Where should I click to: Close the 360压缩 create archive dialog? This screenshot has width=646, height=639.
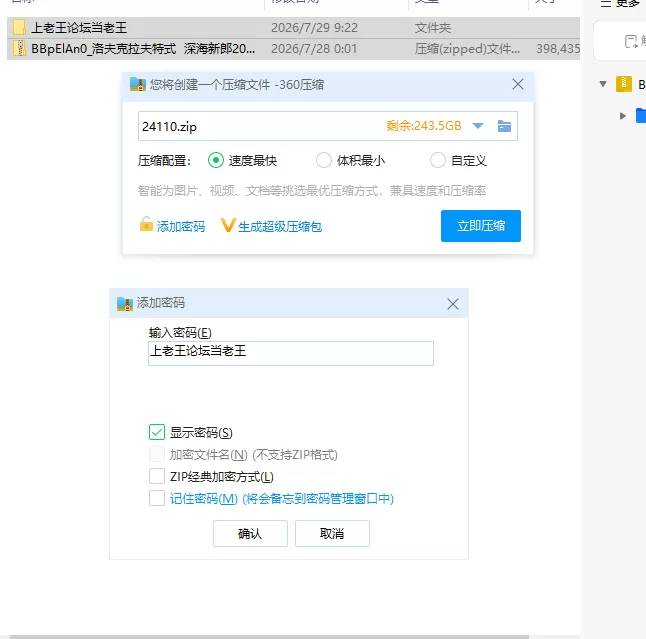click(x=518, y=84)
